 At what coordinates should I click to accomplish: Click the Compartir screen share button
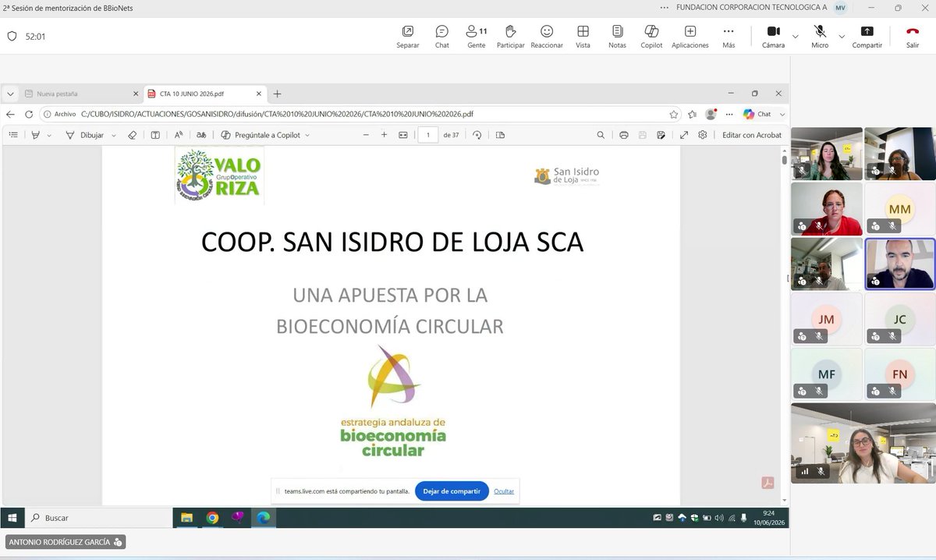click(867, 37)
